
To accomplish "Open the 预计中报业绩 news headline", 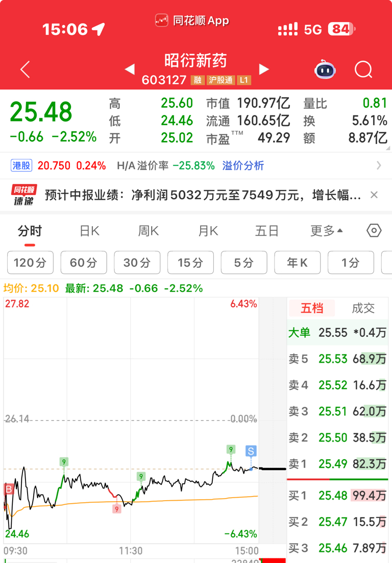I will 203,195.
